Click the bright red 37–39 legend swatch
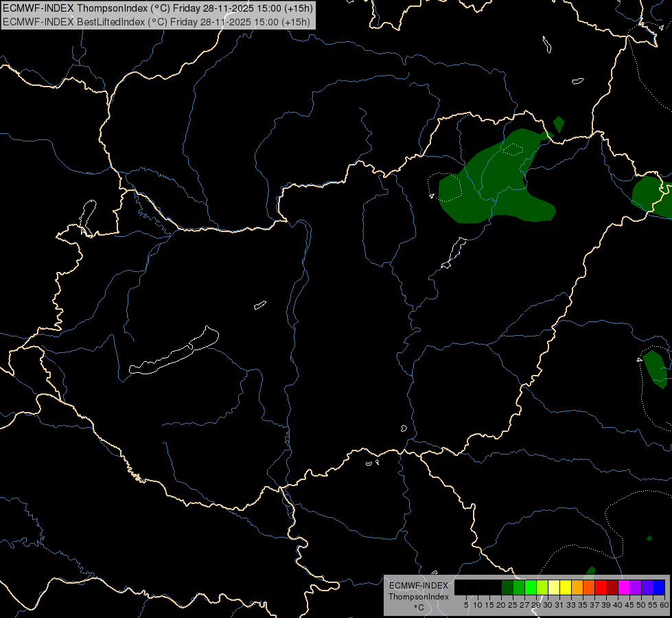The height and width of the screenshot is (618, 672). [601, 587]
